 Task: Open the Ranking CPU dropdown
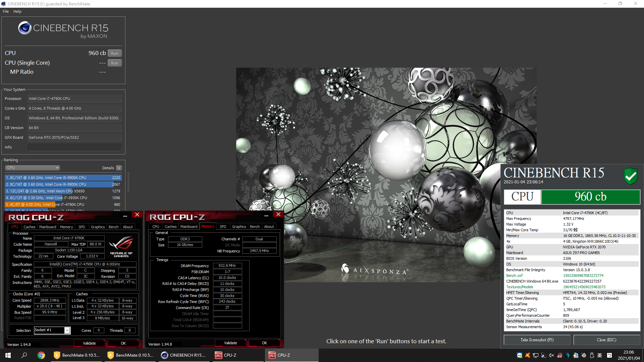[33, 168]
